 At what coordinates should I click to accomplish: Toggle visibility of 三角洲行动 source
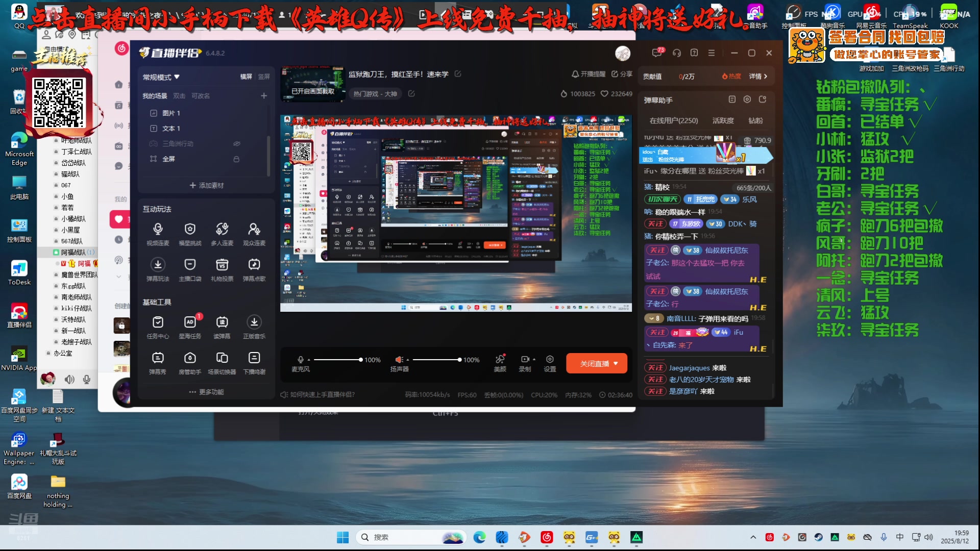[x=237, y=144]
